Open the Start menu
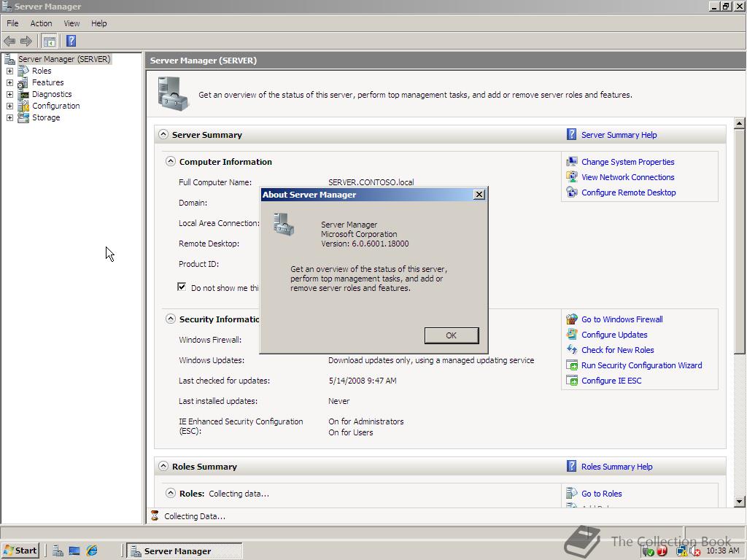747x560 pixels. click(20, 551)
